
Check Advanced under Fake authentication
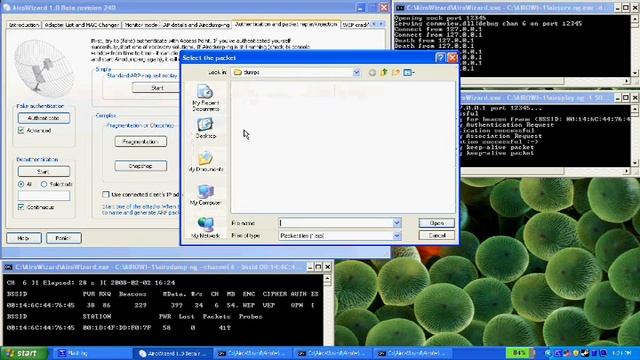coord(21,130)
